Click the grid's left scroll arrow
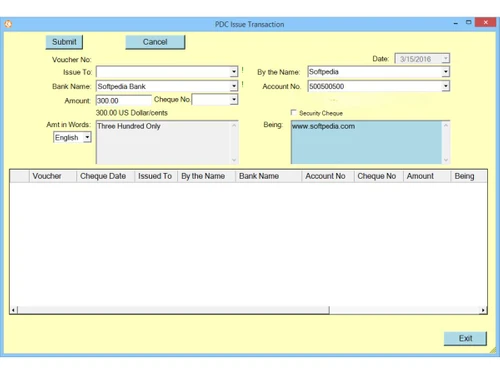Viewport: 500px width, 375px height. tap(13, 310)
